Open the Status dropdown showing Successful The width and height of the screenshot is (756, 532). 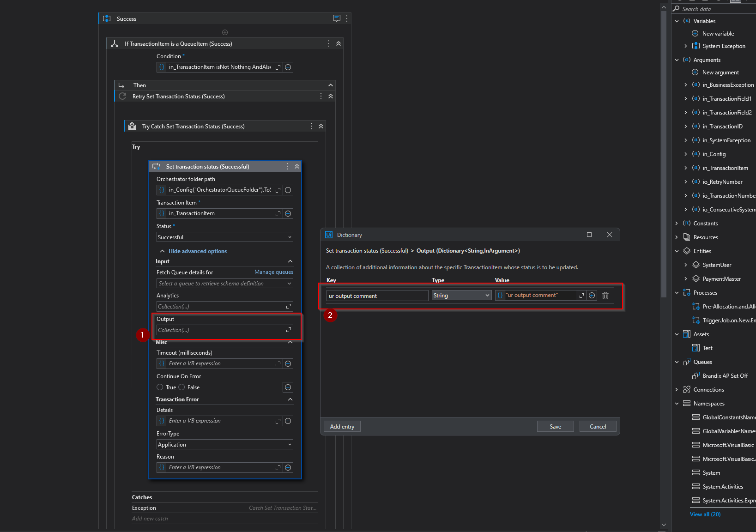click(224, 237)
